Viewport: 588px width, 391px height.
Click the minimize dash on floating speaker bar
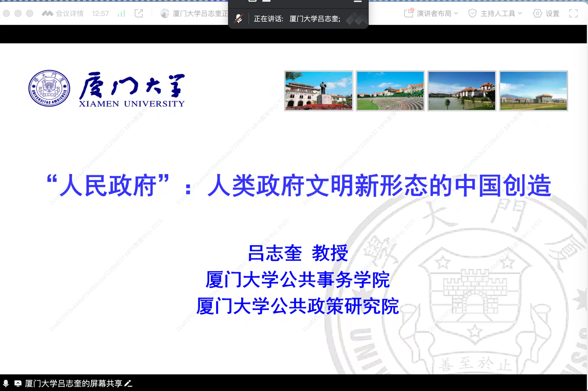(358, 1)
